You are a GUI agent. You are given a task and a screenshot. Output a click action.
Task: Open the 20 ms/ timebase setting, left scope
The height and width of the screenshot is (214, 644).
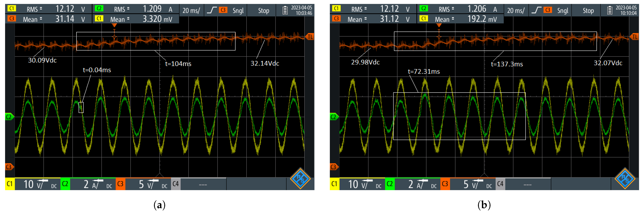191,10
